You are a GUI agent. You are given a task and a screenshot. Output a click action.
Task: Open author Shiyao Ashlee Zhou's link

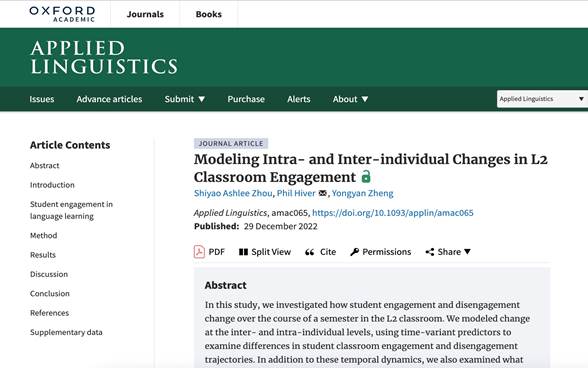pos(233,193)
